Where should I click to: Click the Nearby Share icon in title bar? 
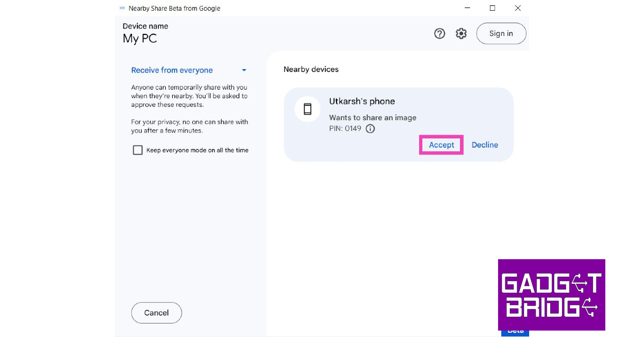122,8
